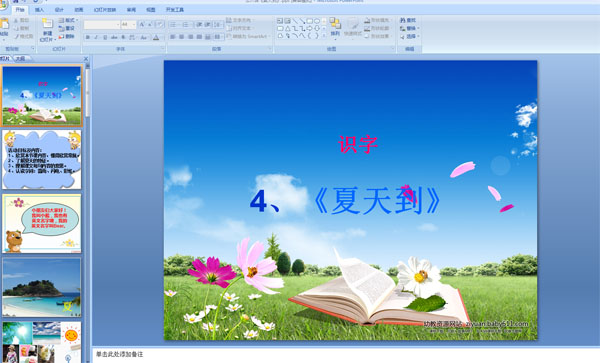The image size is (600, 363).
Task: Click the Find (查找) binoculars icon
Action: pyautogui.click(x=403, y=20)
